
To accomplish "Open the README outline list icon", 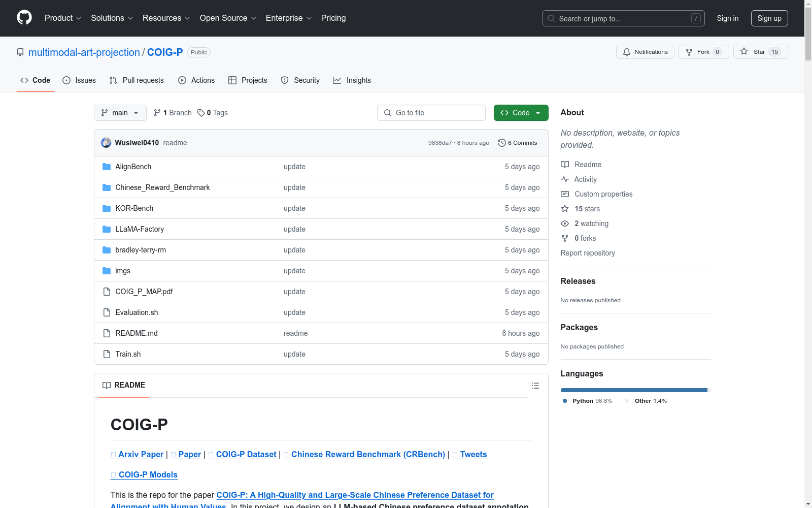I will pyautogui.click(x=535, y=386).
